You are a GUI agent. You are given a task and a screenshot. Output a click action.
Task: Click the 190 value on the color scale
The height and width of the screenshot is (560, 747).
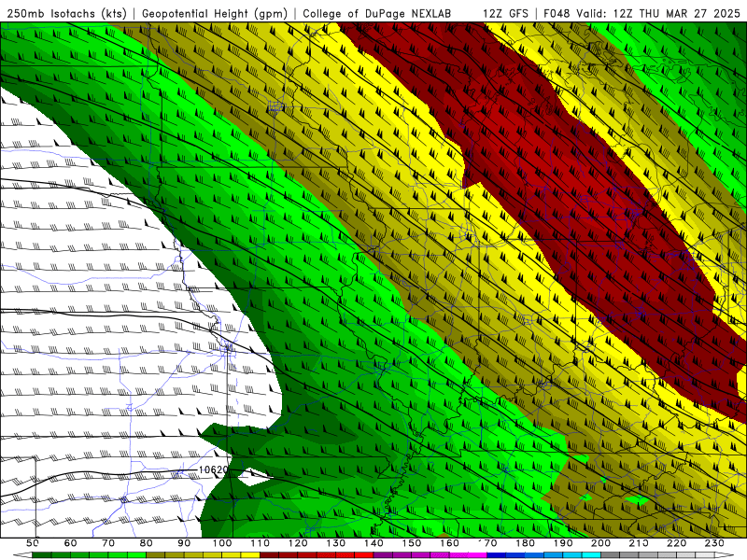click(564, 543)
